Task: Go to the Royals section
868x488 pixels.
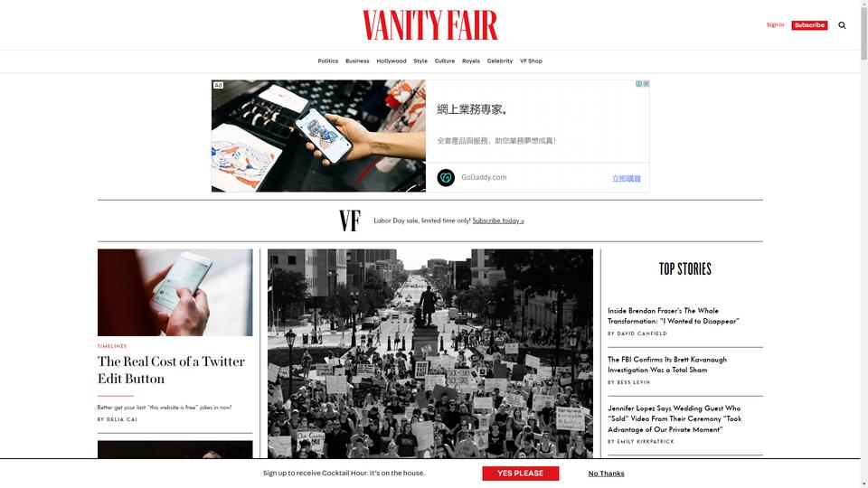Action: [x=471, y=61]
